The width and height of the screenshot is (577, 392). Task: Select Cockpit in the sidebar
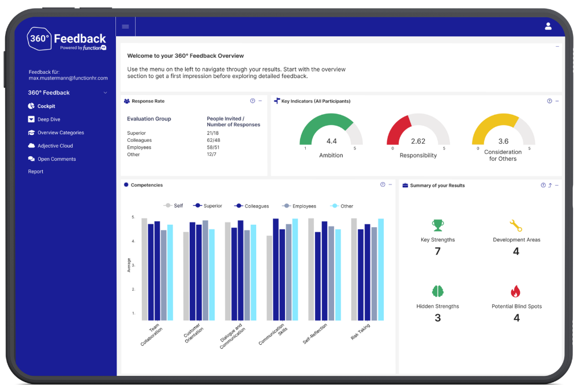(x=46, y=106)
